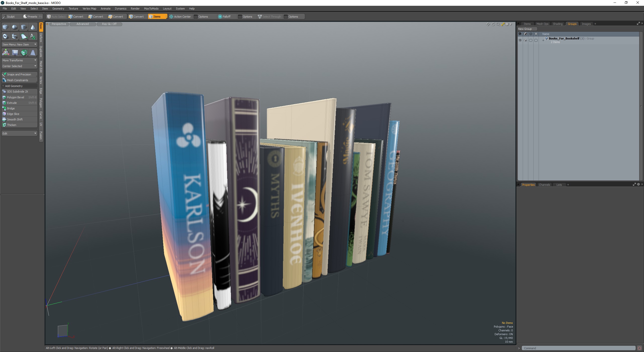The height and width of the screenshot is (352, 644).
Task: Open the Geometry menu
Action: pyautogui.click(x=58, y=9)
